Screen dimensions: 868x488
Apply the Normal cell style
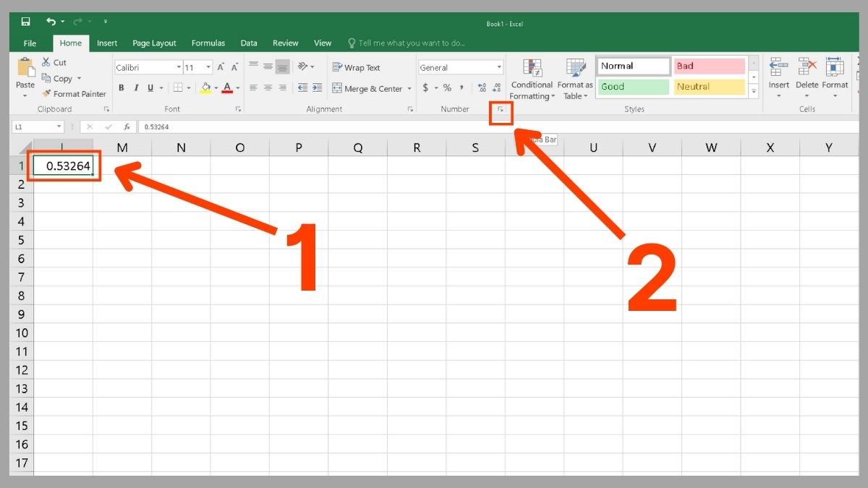pos(634,66)
